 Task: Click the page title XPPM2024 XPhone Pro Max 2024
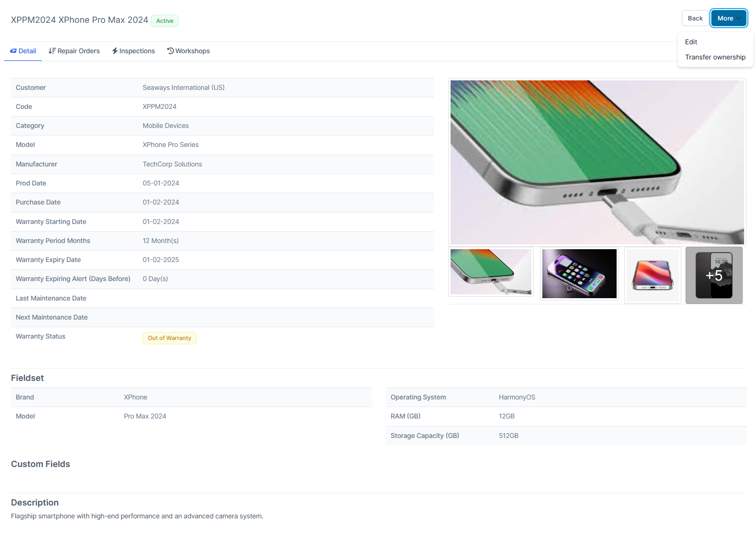[79, 20]
